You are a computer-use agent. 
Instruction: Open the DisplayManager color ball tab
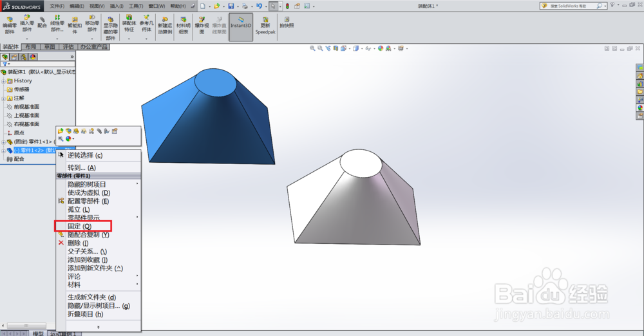coord(33,57)
